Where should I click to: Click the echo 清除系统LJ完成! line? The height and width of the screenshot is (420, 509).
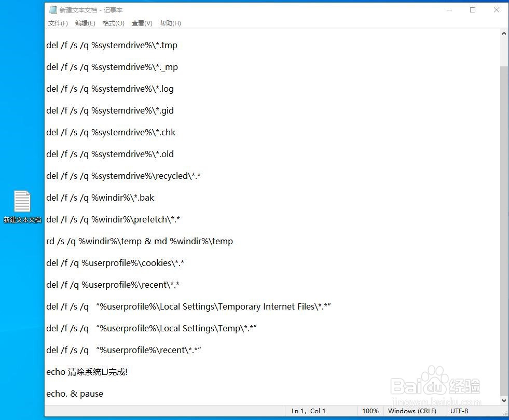coord(87,372)
